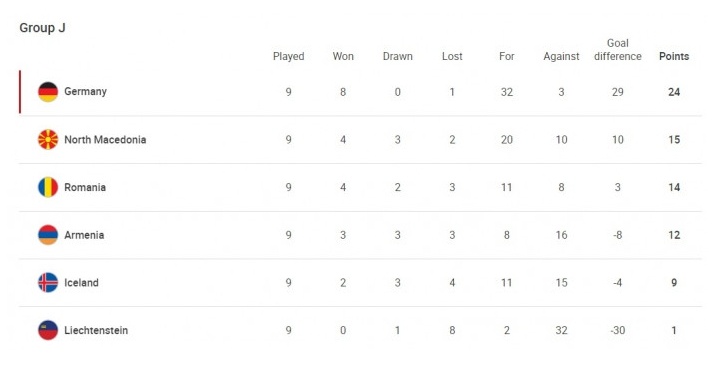Screen dimensions: 716x366
Task: Click the Germany flag icon
Action: coord(48,92)
